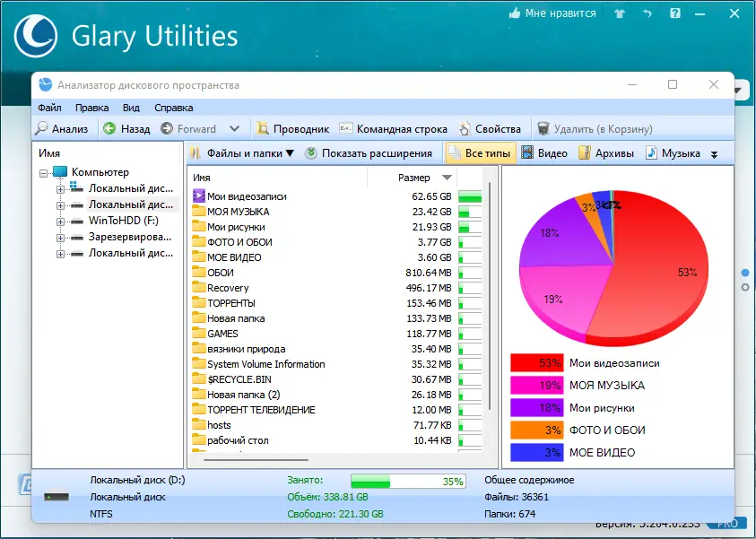Select Компьютер in the tree
This screenshot has height=539, width=756.
click(100, 172)
